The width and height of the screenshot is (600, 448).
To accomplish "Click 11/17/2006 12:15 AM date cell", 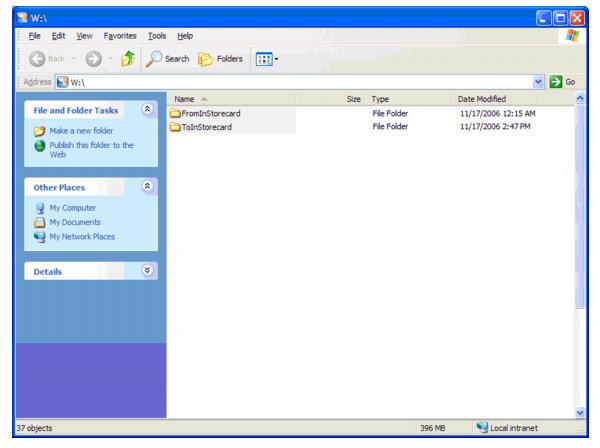I will point(497,114).
